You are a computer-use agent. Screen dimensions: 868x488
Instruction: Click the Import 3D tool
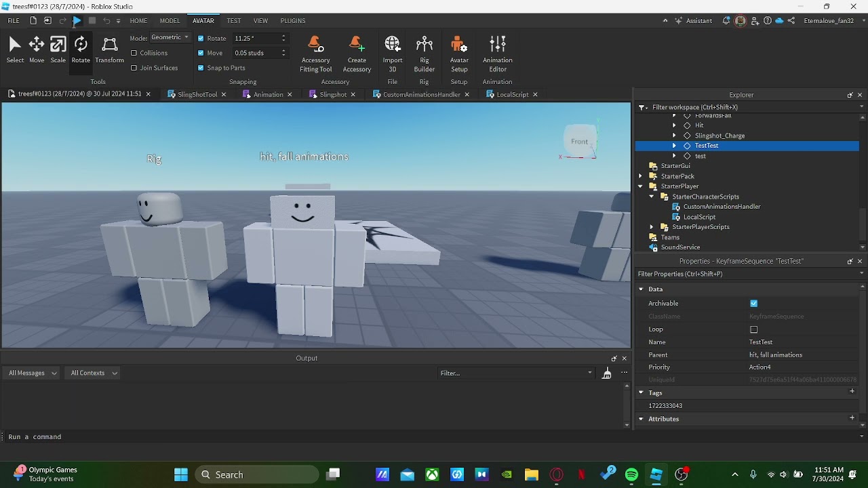point(393,51)
